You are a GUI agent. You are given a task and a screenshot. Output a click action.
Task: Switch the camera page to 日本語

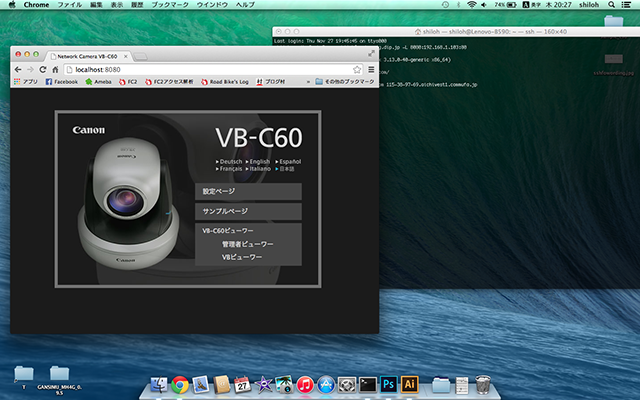click(285, 169)
